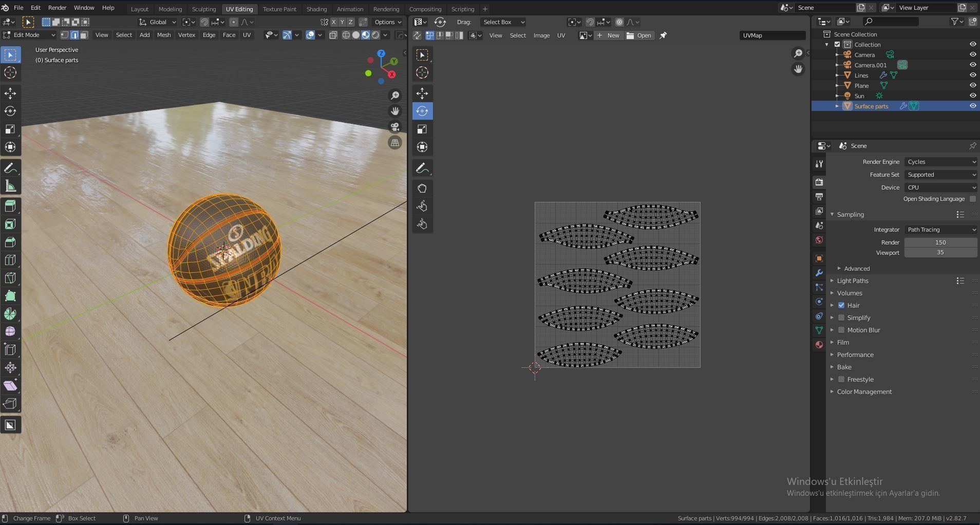The width and height of the screenshot is (980, 525).
Task: Click the Options button in viewport header
Action: click(388, 22)
